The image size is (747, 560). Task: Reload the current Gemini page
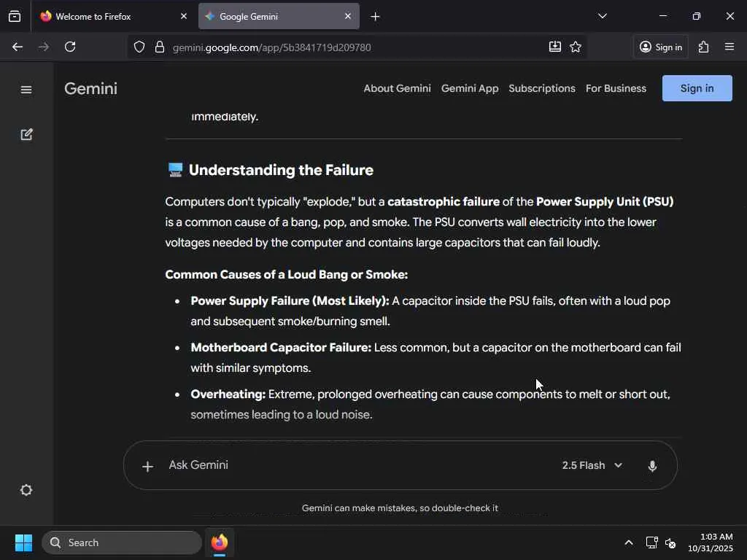click(x=70, y=47)
